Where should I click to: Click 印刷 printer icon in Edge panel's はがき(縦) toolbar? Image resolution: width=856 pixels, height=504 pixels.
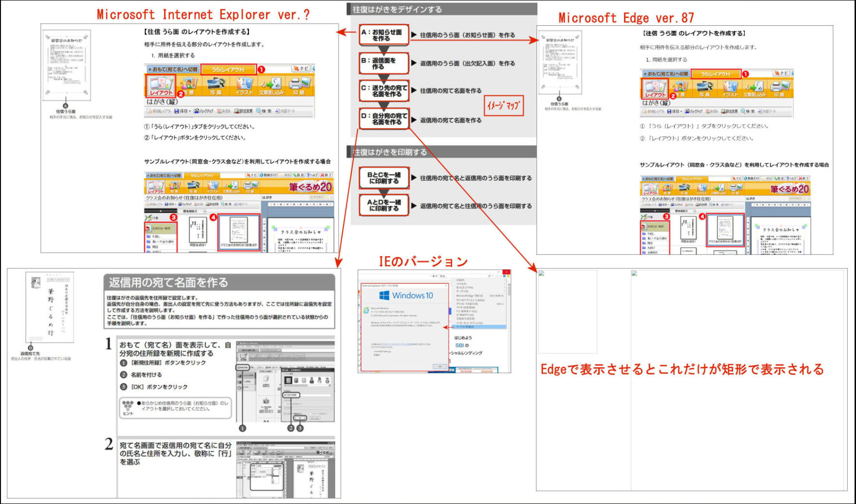[779, 89]
